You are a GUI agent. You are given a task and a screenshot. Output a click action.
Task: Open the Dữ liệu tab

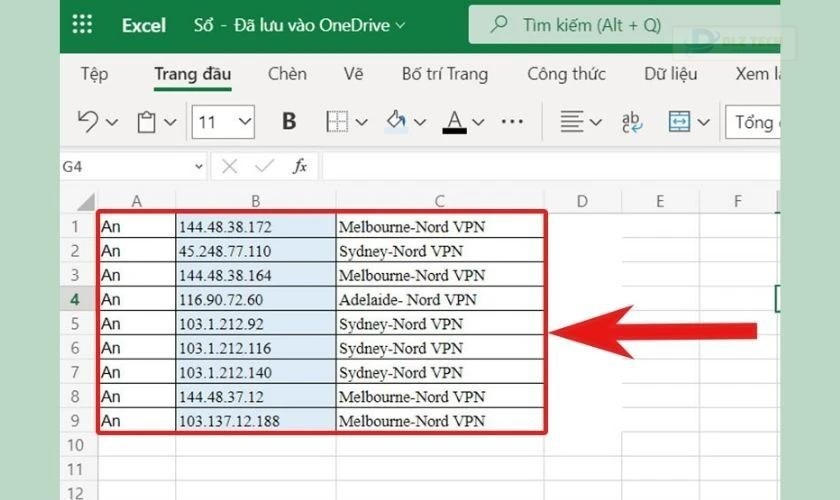(x=671, y=73)
